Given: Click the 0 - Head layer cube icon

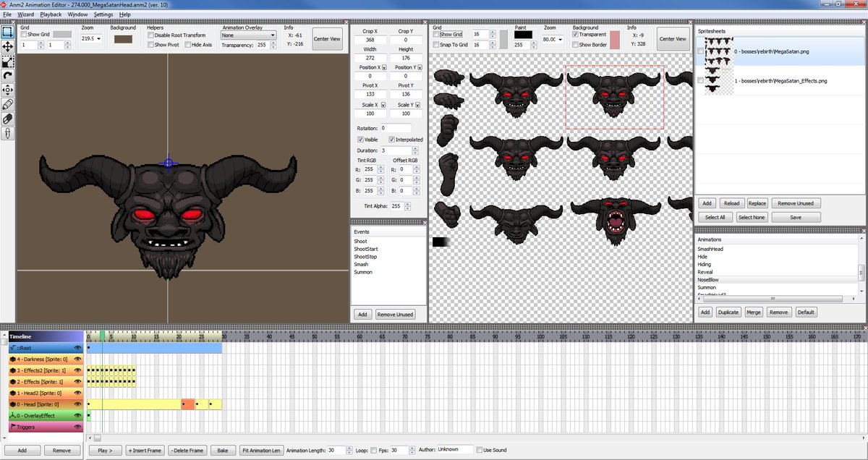Looking at the screenshot, I should pos(12,404).
